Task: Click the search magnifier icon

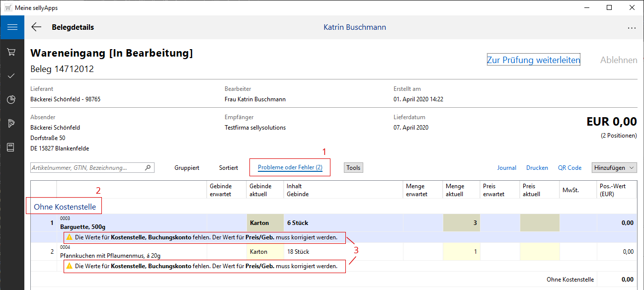Action: [148, 168]
